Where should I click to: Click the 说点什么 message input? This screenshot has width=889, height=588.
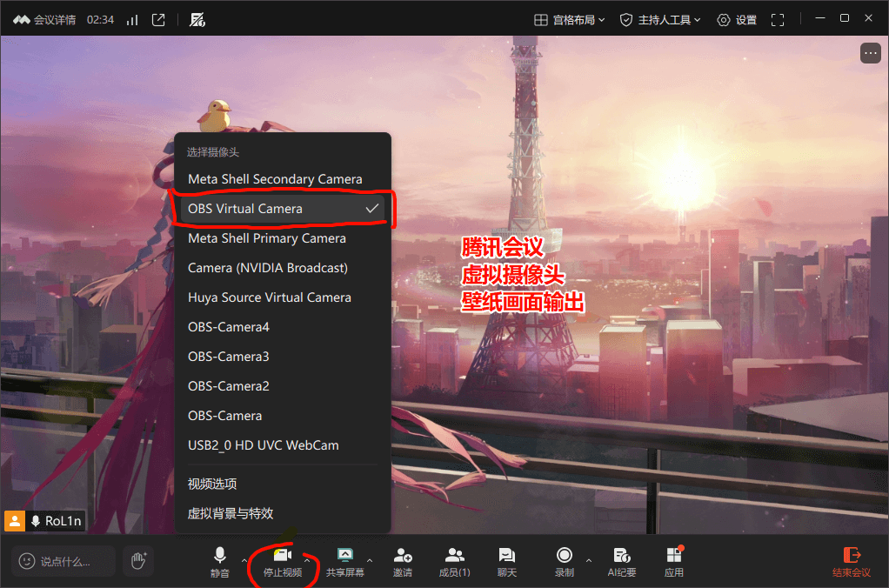click(x=63, y=561)
